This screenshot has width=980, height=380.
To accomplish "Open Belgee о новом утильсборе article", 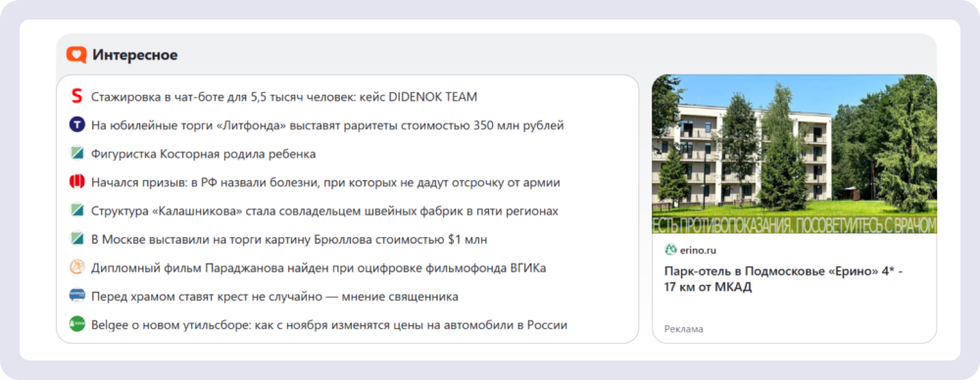I will click(x=328, y=325).
